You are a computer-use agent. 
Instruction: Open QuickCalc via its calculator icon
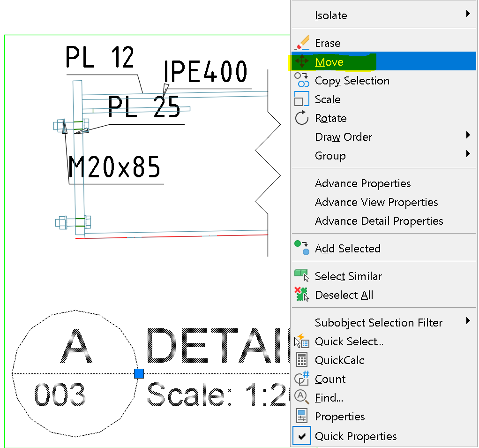[302, 360]
